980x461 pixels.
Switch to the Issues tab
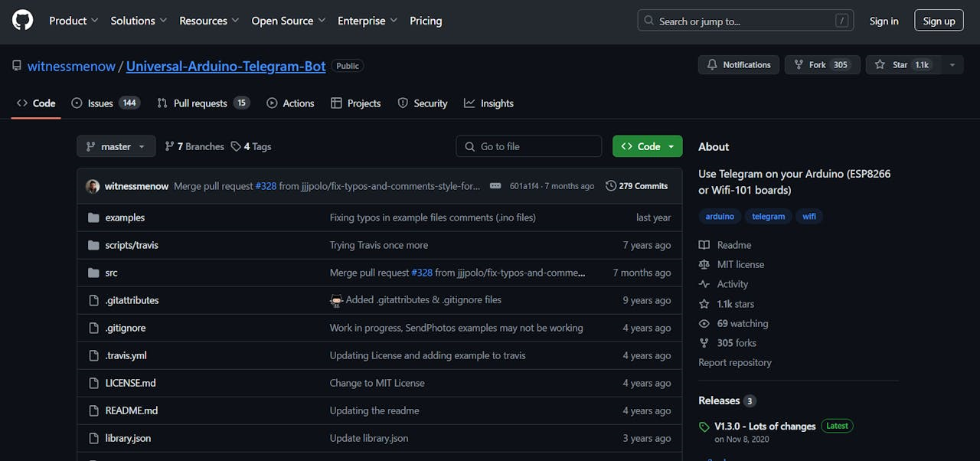tap(105, 103)
